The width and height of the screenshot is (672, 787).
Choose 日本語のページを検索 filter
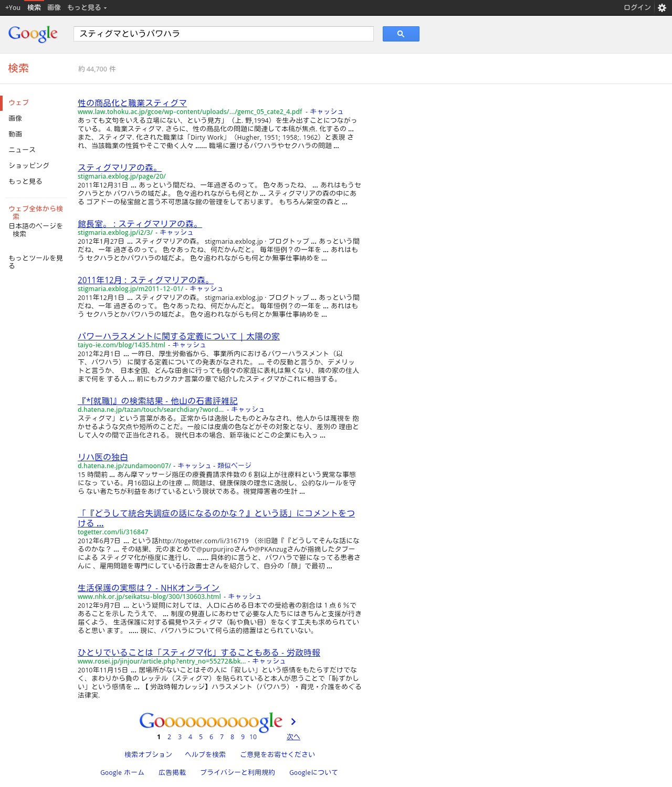(36, 230)
